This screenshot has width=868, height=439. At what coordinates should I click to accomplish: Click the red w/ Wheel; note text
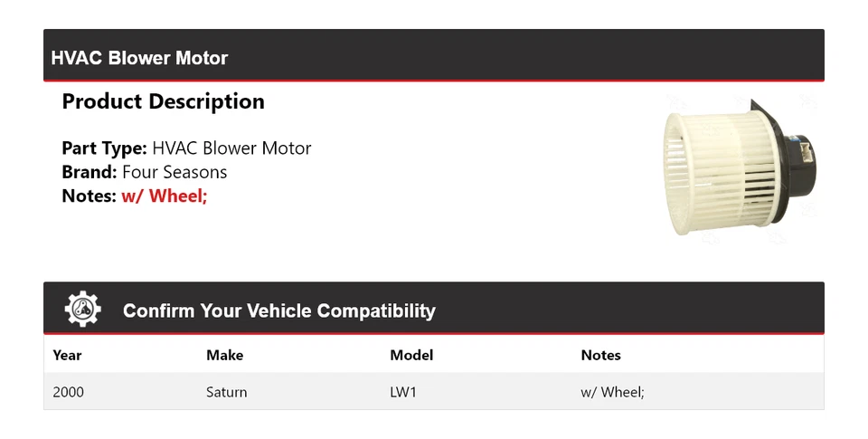click(165, 196)
